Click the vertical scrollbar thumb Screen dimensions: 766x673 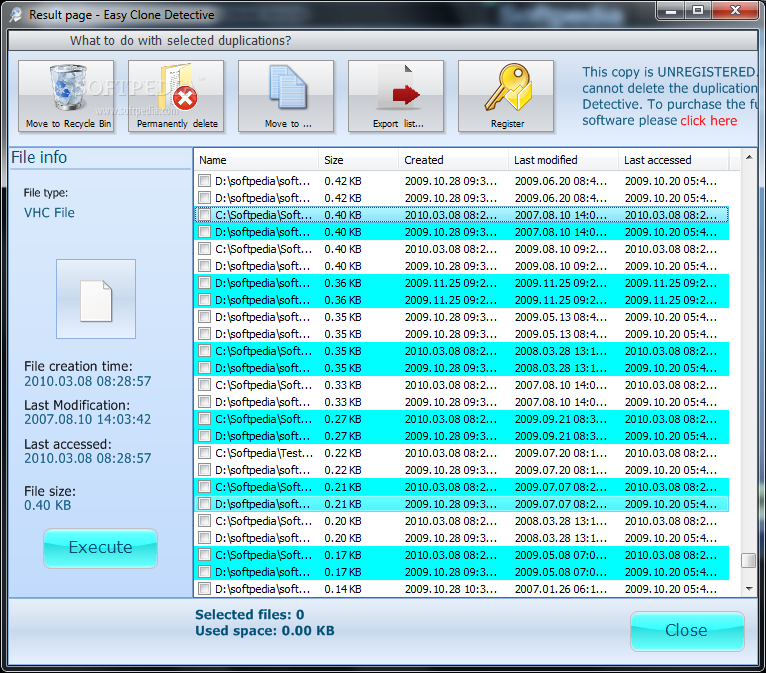(748, 560)
